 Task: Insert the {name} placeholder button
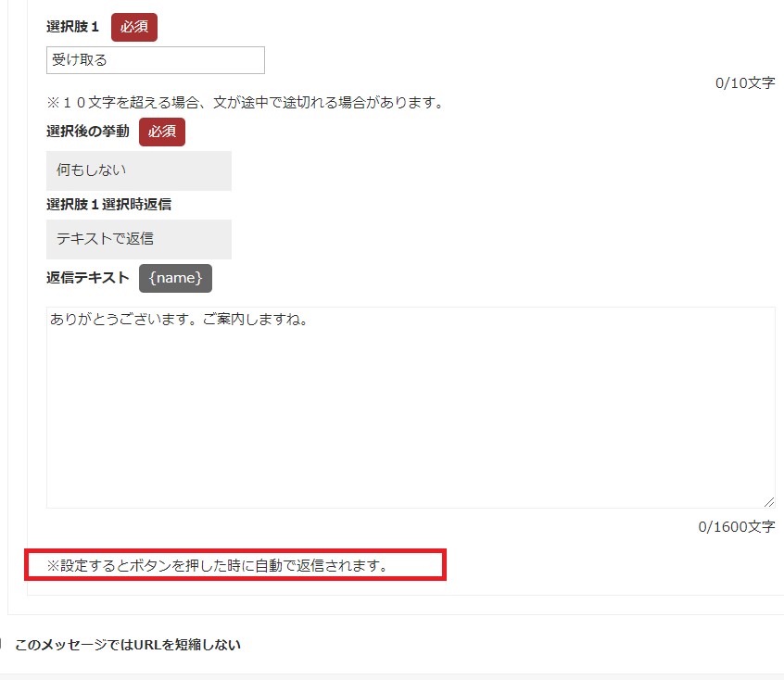tap(175, 278)
